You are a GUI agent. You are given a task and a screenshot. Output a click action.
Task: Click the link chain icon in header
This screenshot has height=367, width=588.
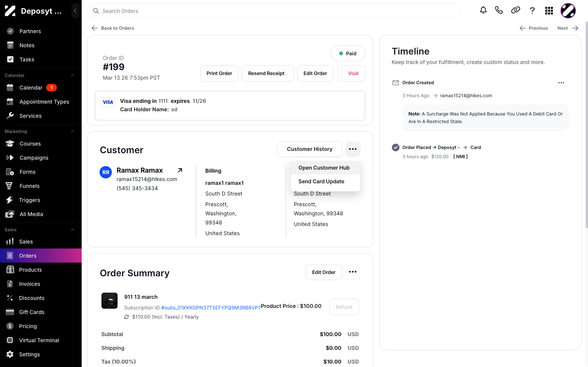tap(516, 10)
